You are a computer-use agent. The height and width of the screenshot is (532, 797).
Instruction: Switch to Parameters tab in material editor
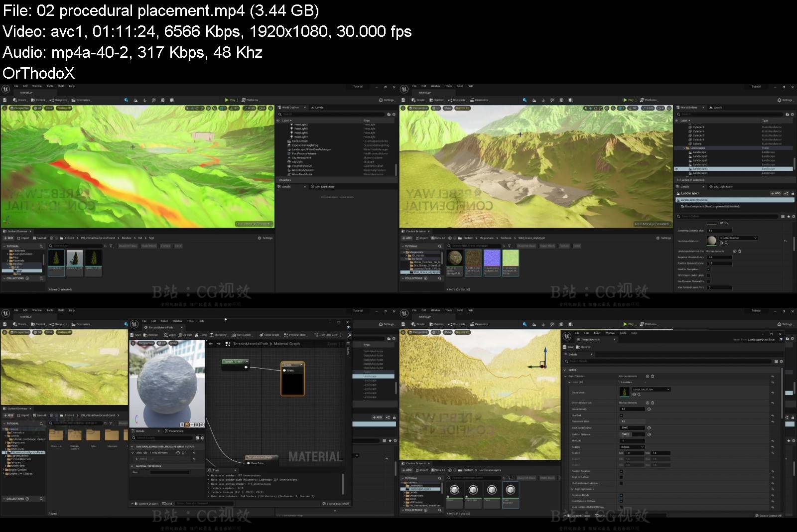pyautogui.click(x=174, y=431)
